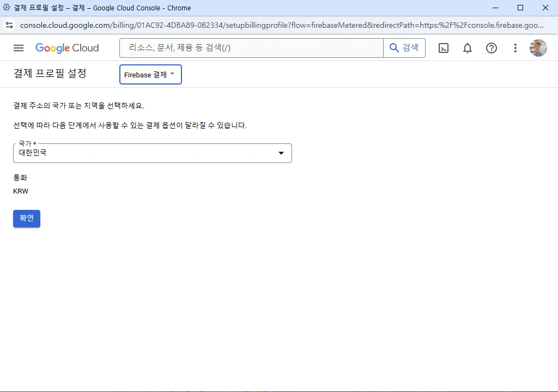The height and width of the screenshot is (392, 558).
Task: Focus the resource search field
Action: (x=251, y=48)
